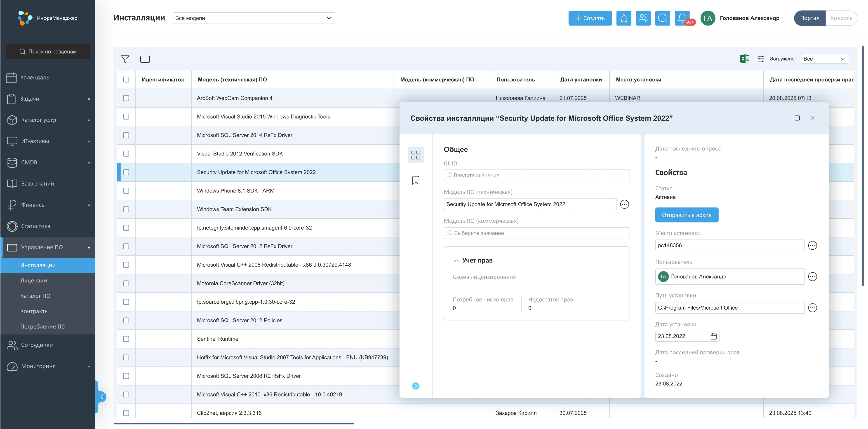Tick checkbox for Sentinel Runtime row
868x429 pixels.
tap(126, 339)
